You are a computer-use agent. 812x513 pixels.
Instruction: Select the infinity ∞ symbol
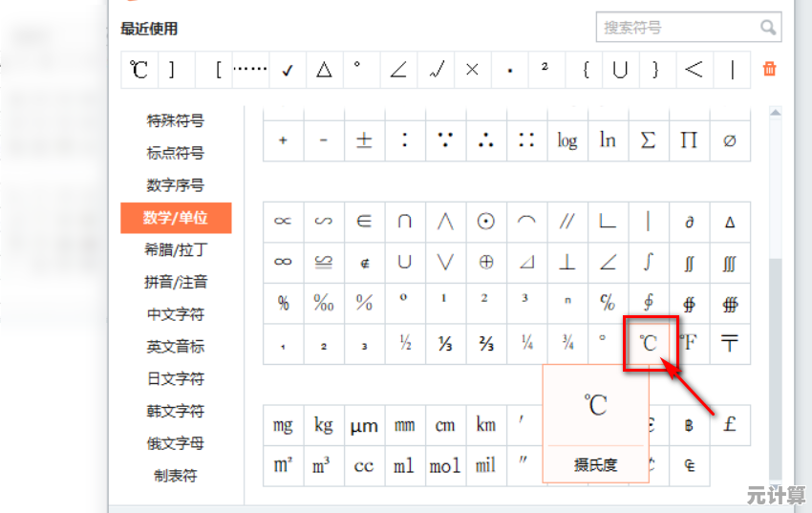click(283, 261)
